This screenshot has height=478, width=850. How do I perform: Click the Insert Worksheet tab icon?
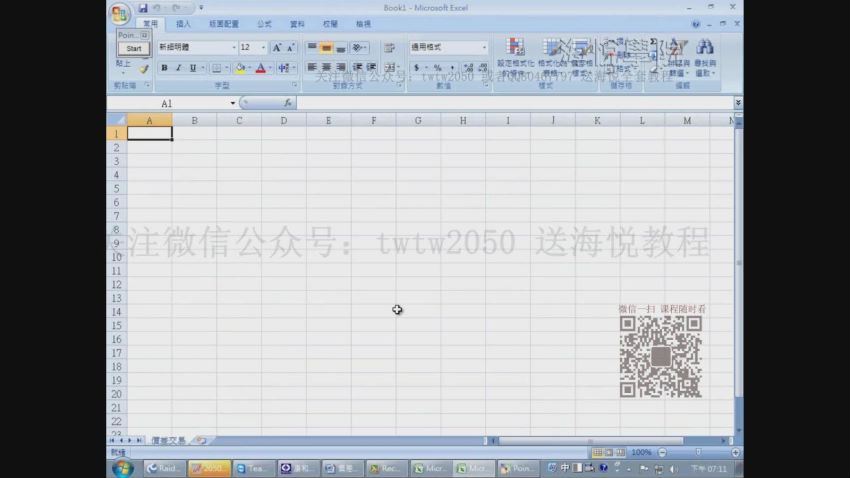[x=201, y=441]
